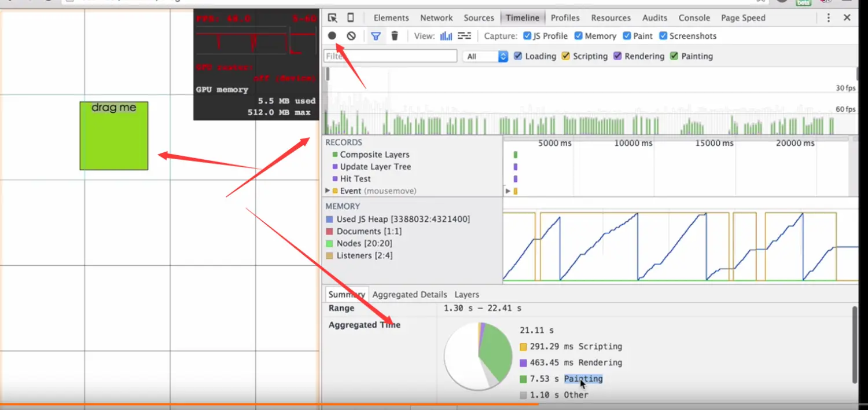Click the Record timeline button
The image size is (868, 410).
point(332,36)
